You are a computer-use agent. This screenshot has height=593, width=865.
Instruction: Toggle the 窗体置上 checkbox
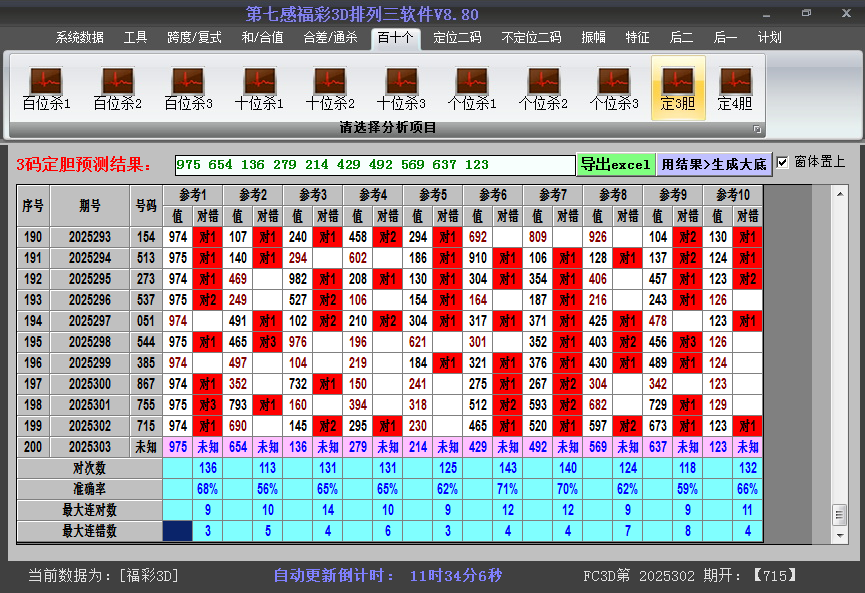783,162
